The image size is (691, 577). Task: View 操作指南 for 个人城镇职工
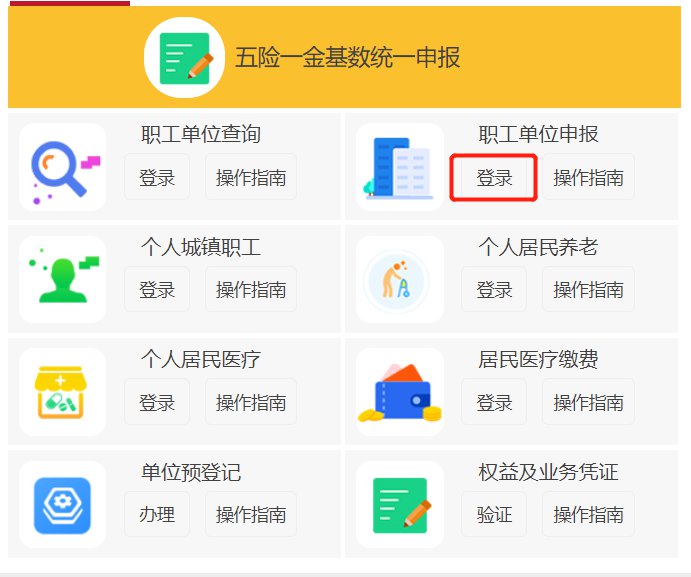click(x=251, y=290)
